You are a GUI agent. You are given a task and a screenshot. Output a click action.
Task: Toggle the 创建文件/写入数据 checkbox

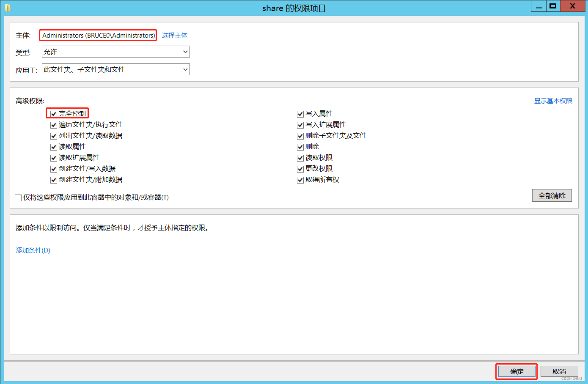[x=54, y=169]
